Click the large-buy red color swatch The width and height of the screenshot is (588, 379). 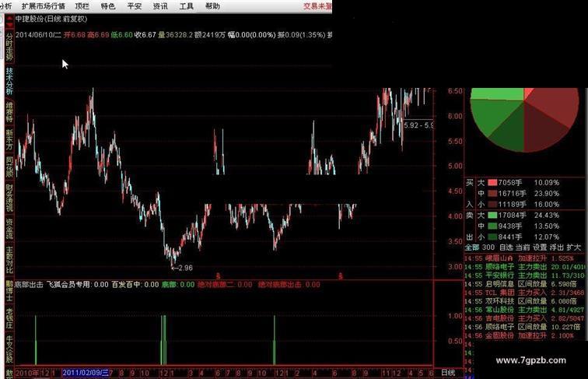(x=492, y=183)
